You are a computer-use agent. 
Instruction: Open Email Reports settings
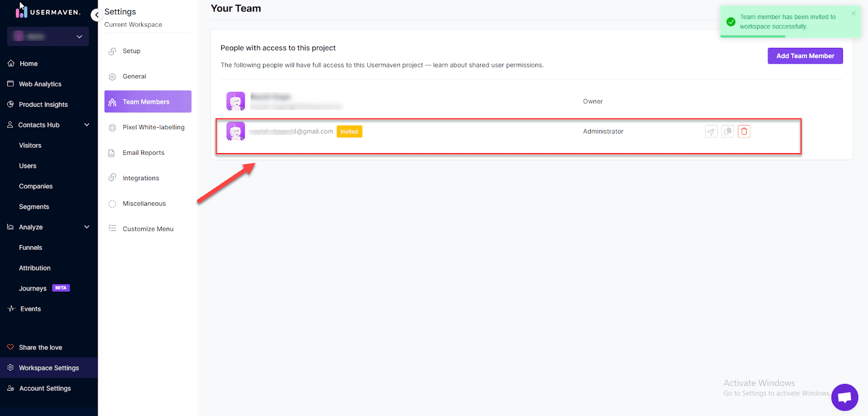pyautogui.click(x=143, y=153)
